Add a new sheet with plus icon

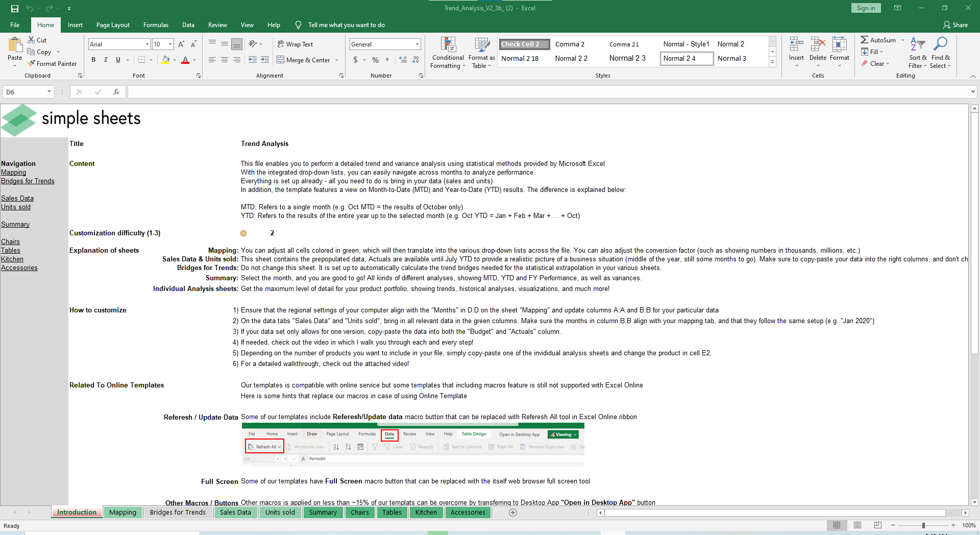click(x=513, y=513)
